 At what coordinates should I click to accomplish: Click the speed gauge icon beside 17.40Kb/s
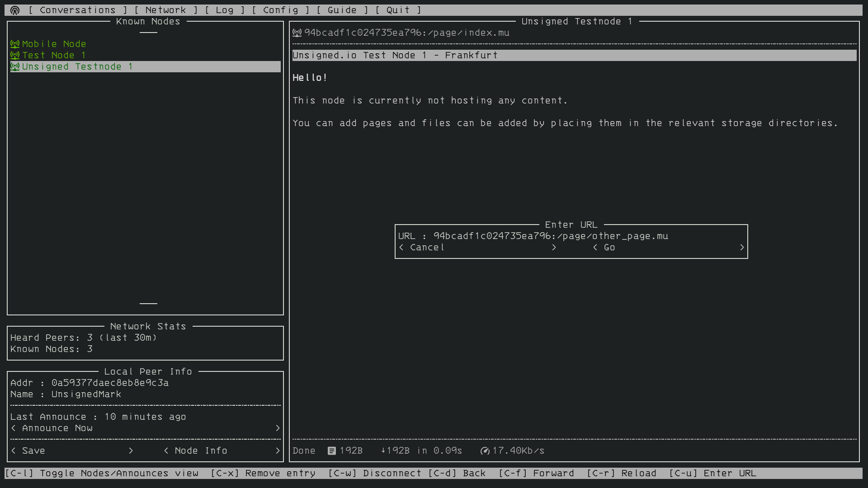485,450
